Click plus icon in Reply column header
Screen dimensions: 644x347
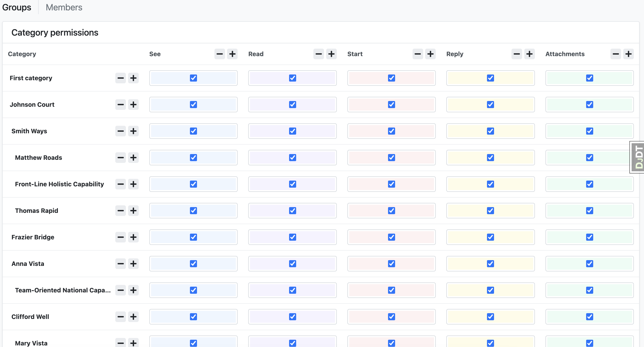point(529,54)
